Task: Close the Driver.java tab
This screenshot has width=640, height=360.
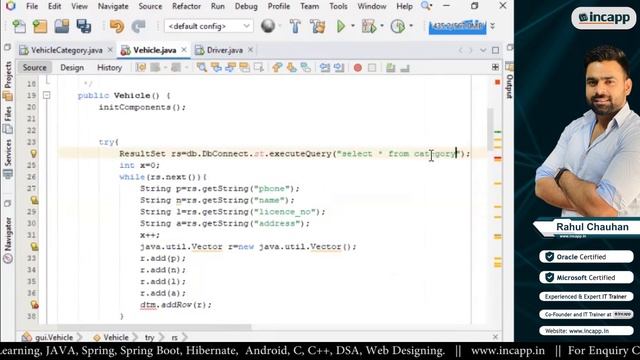Action: [x=250, y=50]
